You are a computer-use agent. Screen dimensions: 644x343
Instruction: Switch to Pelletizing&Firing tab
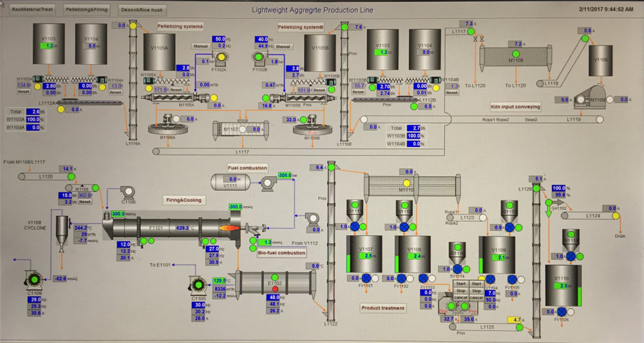pyautogui.click(x=87, y=9)
